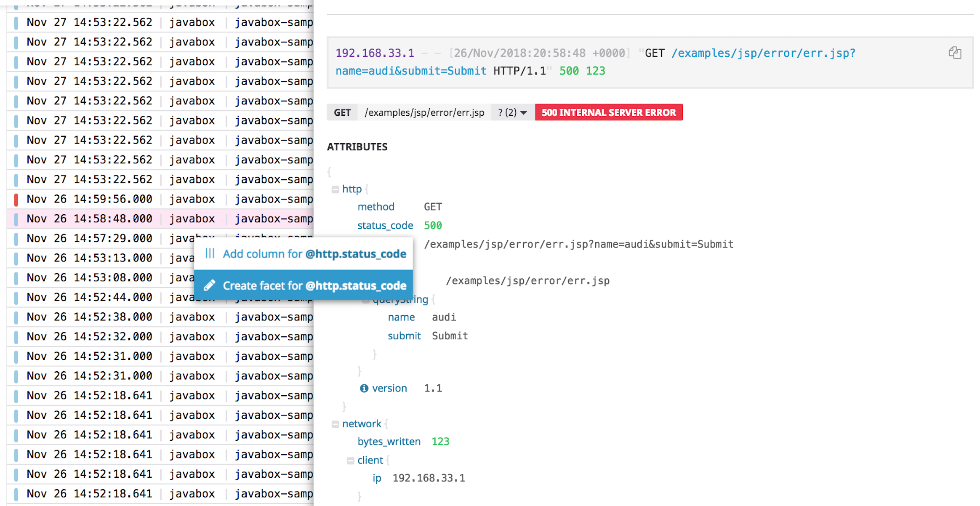
Task: Click the pencil icon on Create facet entry
Action: pos(210,285)
